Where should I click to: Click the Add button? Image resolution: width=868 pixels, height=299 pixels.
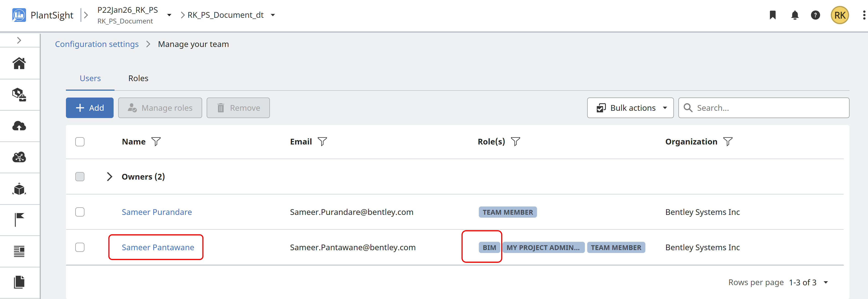[90, 108]
